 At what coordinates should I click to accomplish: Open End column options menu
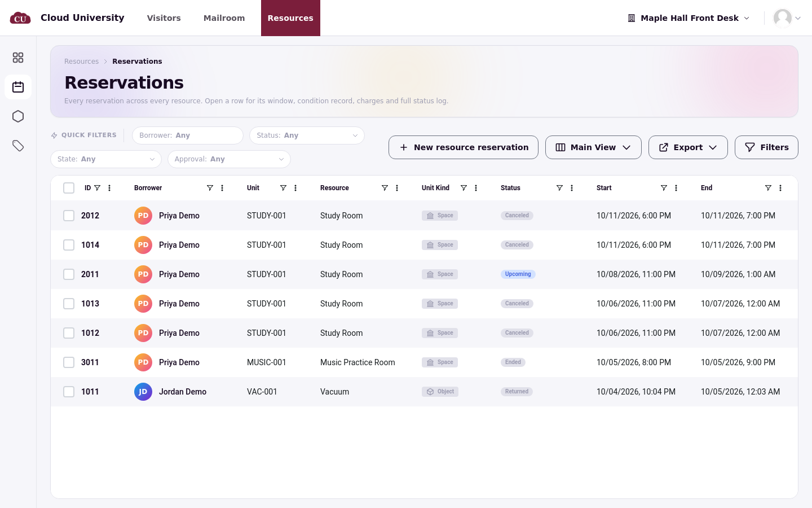coord(780,188)
